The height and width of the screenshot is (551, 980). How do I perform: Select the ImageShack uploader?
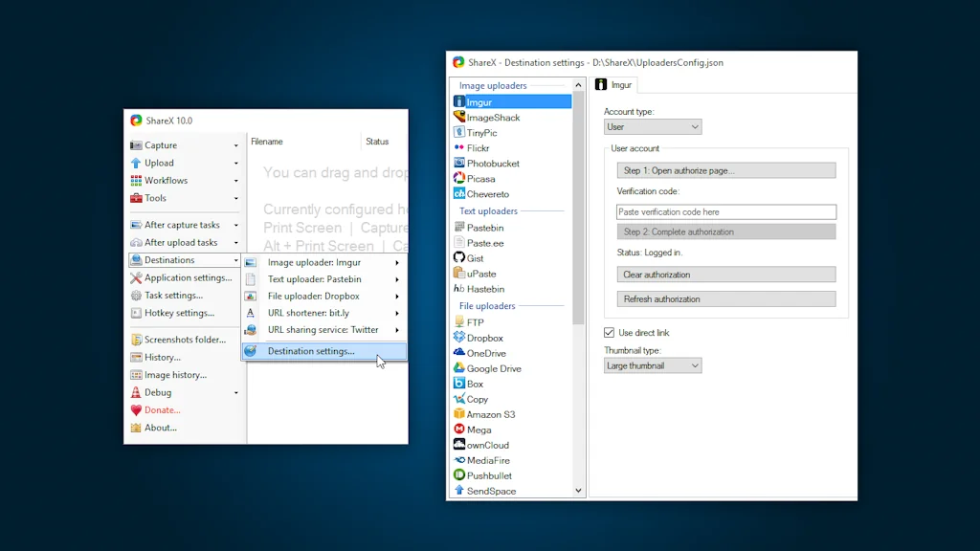493,117
